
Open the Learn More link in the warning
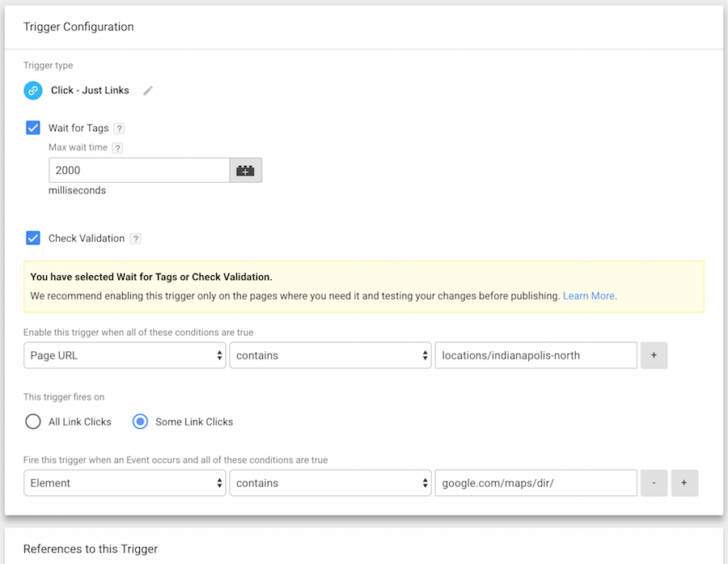pyautogui.click(x=589, y=295)
